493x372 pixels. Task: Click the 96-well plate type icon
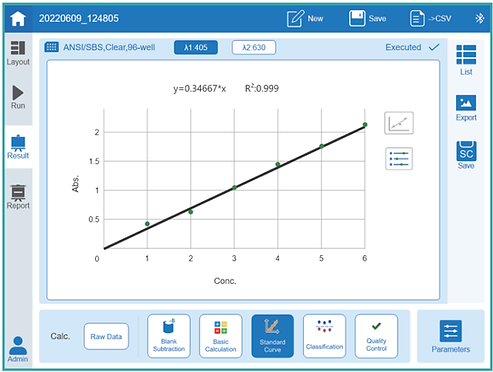pos(52,47)
